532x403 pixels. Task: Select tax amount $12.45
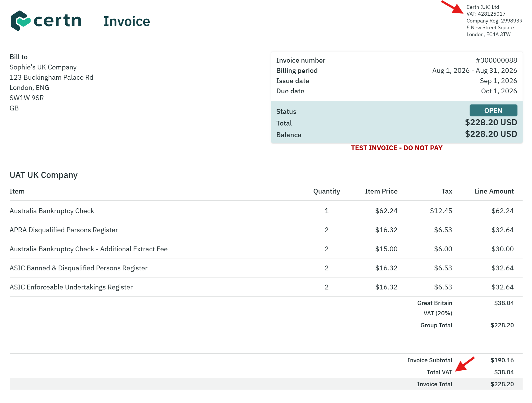[441, 211]
